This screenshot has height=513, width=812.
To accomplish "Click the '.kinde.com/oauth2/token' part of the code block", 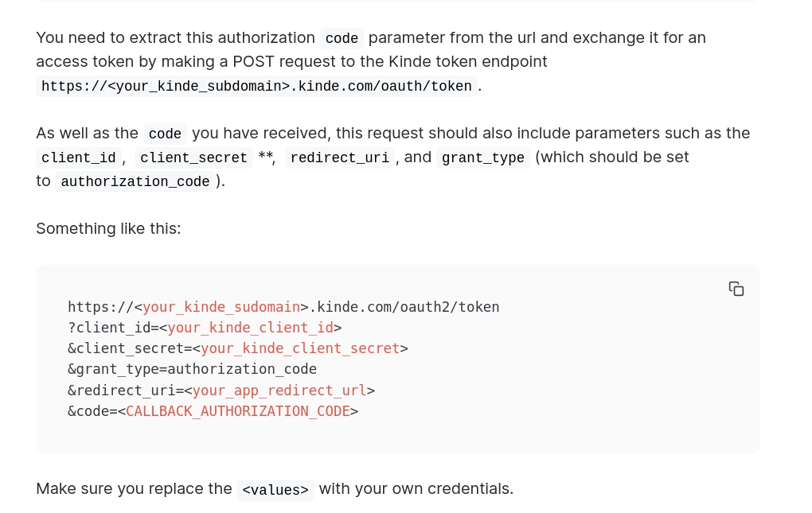I will click(404, 307).
